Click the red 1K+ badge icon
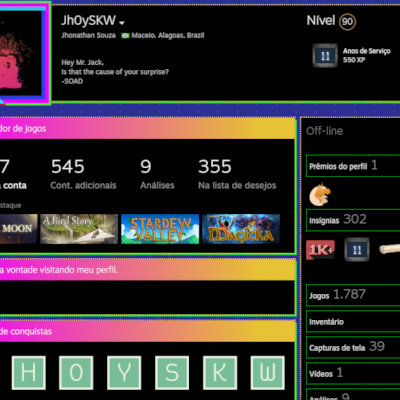The image size is (400, 400). pyautogui.click(x=320, y=250)
